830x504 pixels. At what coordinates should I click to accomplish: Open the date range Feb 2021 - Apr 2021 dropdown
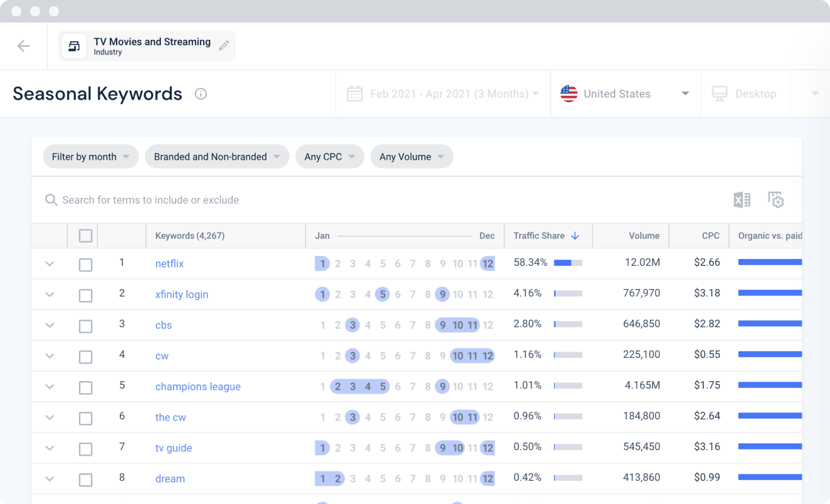[x=443, y=94]
